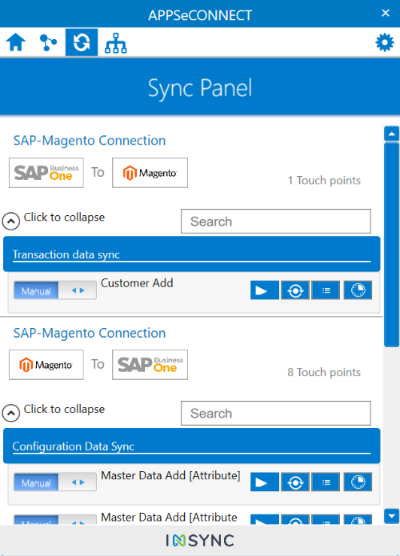Select Configuration Data Sync header
The width and height of the screenshot is (400, 556).
pyautogui.click(x=191, y=446)
